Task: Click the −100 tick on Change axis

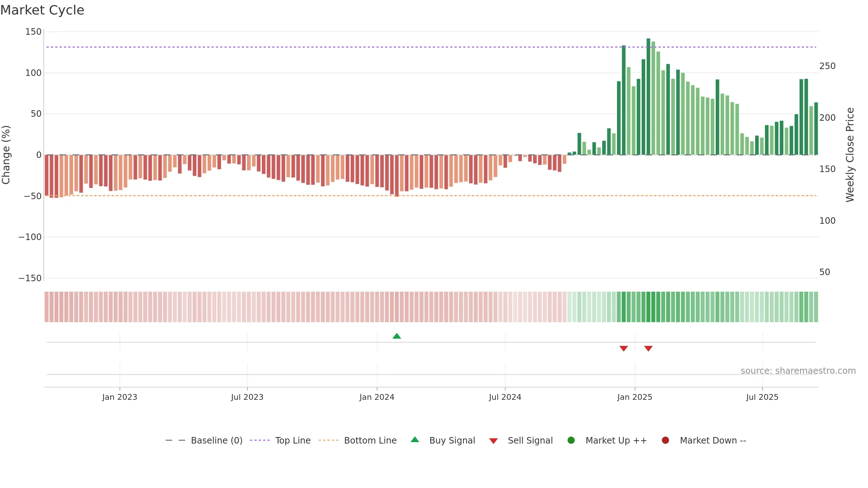Action: click(x=30, y=237)
